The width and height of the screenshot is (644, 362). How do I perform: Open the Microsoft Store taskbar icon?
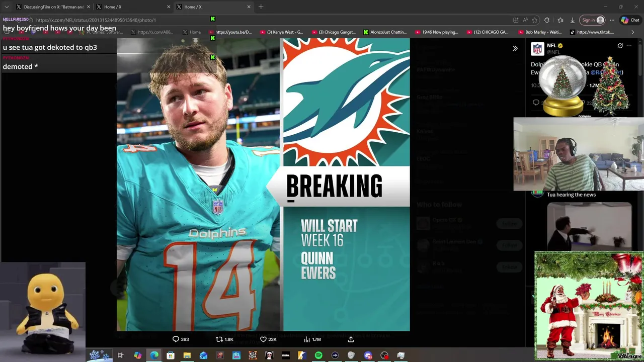click(171, 355)
